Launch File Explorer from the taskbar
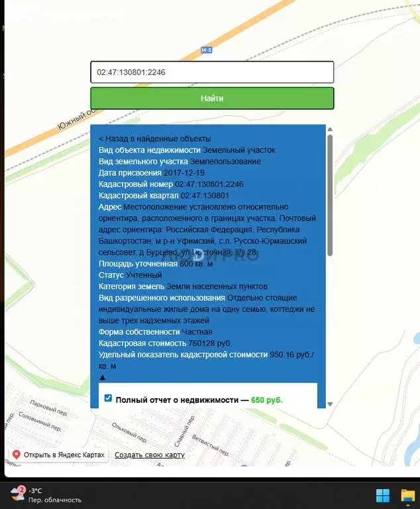 pos(407,495)
